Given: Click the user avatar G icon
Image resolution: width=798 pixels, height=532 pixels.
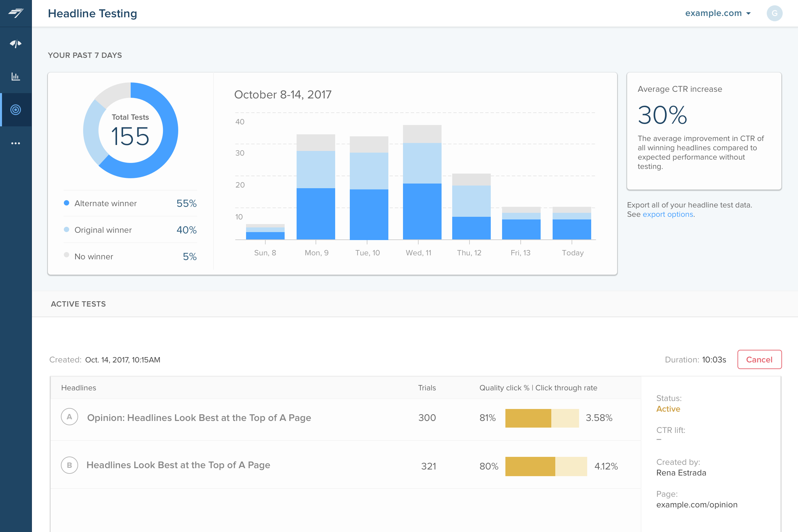Looking at the screenshot, I should coord(774,13).
